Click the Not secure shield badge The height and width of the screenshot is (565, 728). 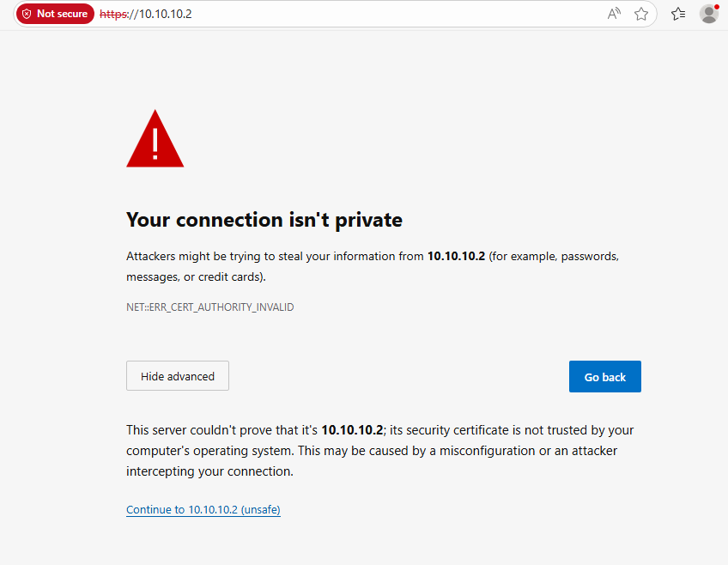pyautogui.click(x=27, y=14)
